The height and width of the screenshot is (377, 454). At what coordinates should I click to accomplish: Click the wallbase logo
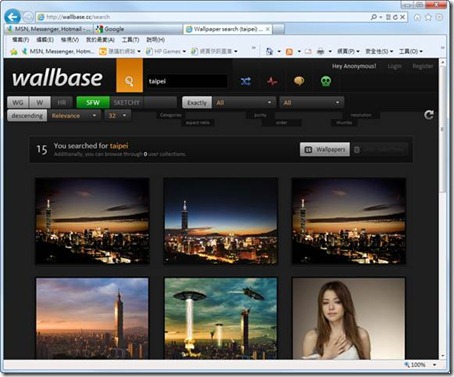57,78
